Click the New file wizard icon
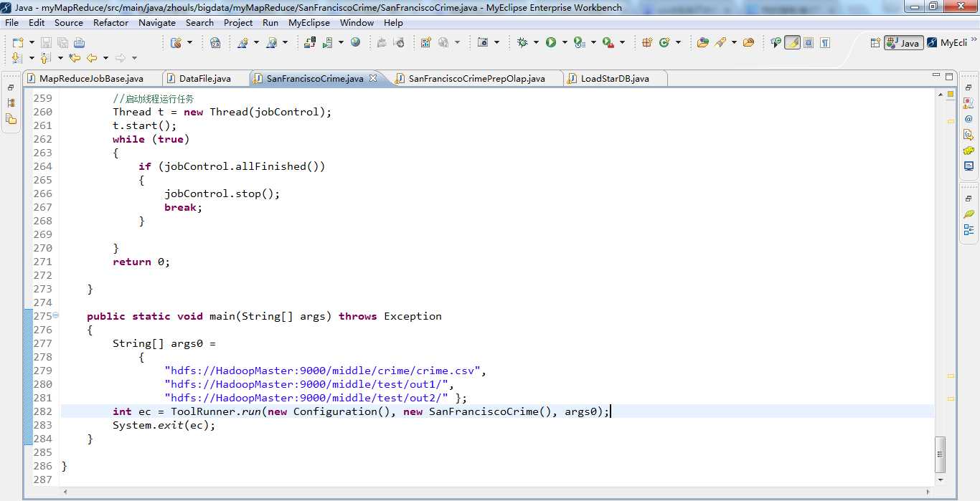The width and height of the screenshot is (980, 501). click(18, 42)
